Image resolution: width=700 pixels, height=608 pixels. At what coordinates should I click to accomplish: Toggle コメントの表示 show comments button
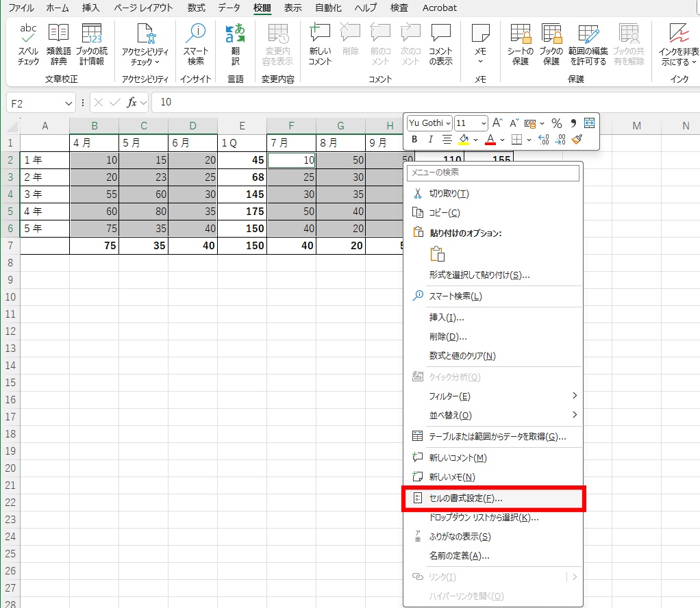440,45
